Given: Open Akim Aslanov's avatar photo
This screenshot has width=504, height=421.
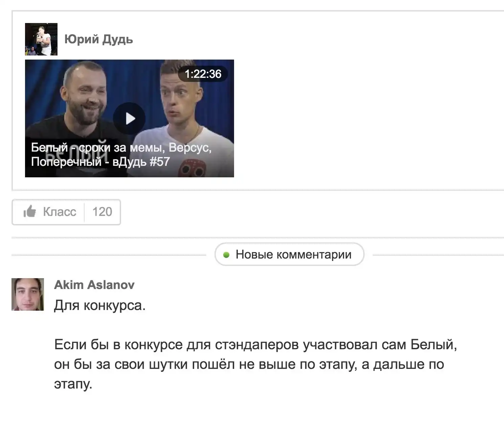Looking at the screenshot, I should point(28,294).
